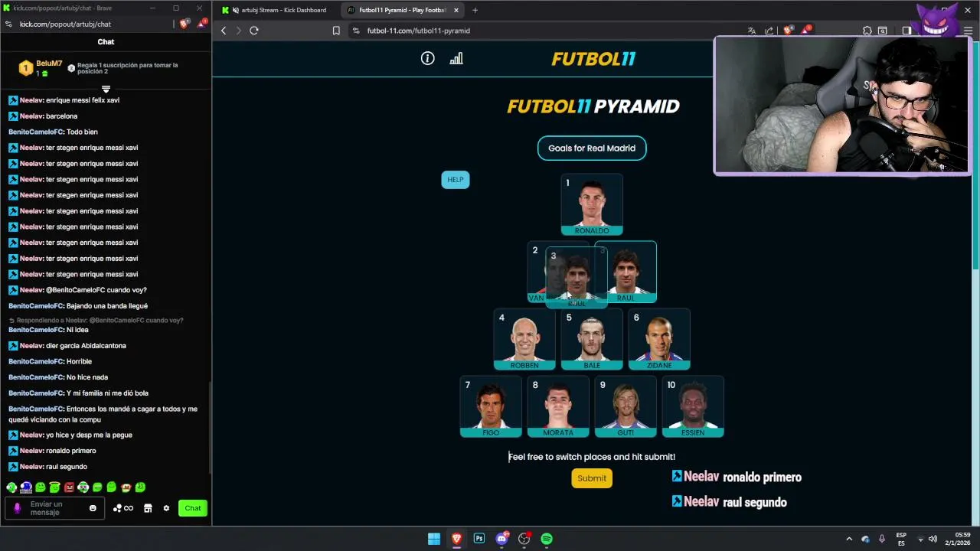Bookmark this page icon

336,31
